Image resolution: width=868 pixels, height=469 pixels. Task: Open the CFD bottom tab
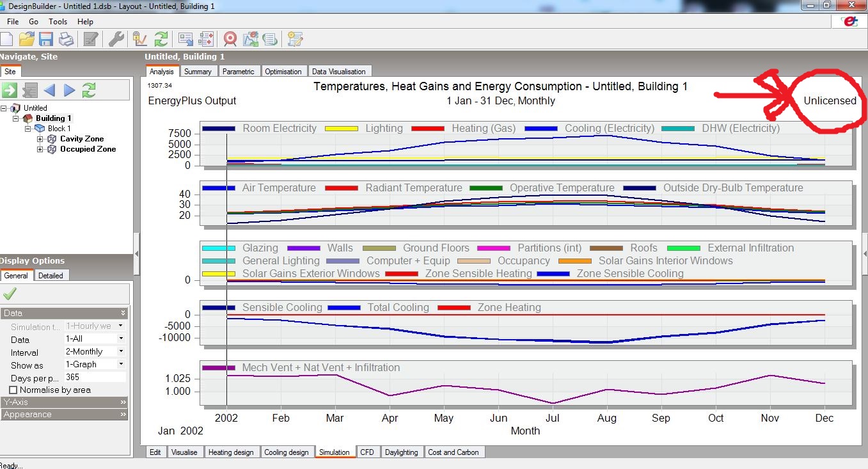click(367, 452)
